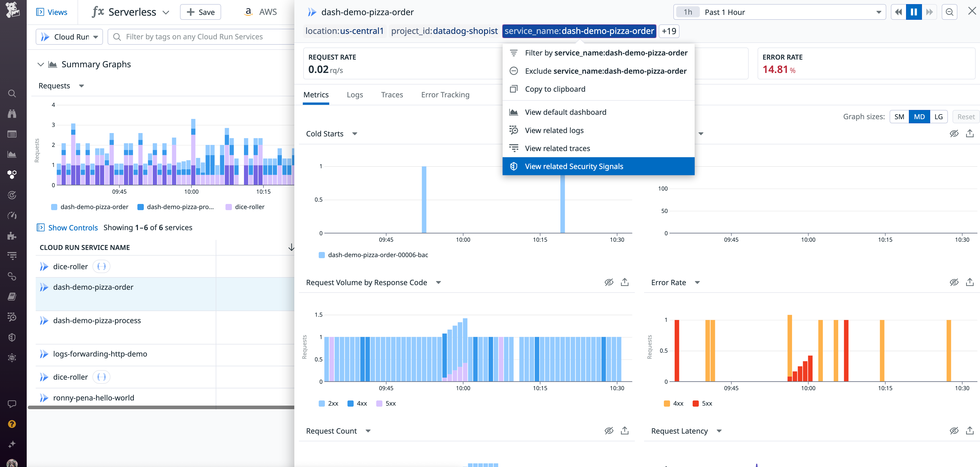This screenshot has height=467, width=980.
Task: Export the Request Volume by Response Code graph
Action: coord(625,282)
